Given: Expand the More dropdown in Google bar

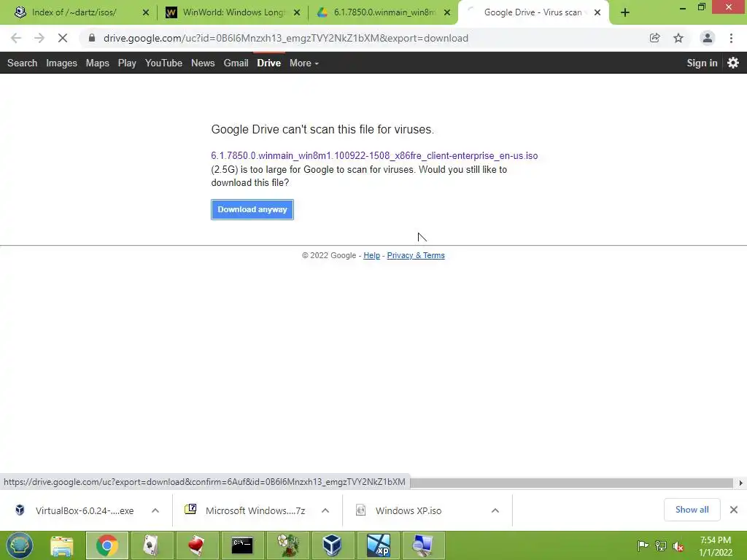Looking at the screenshot, I should [x=304, y=63].
